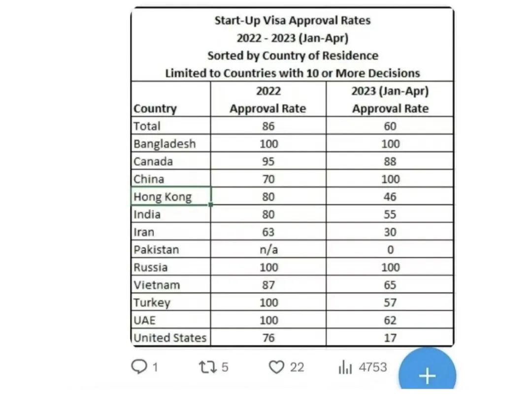Click the 2022 Approval Rate header
The height and width of the screenshot is (398, 532).
click(x=268, y=100)
